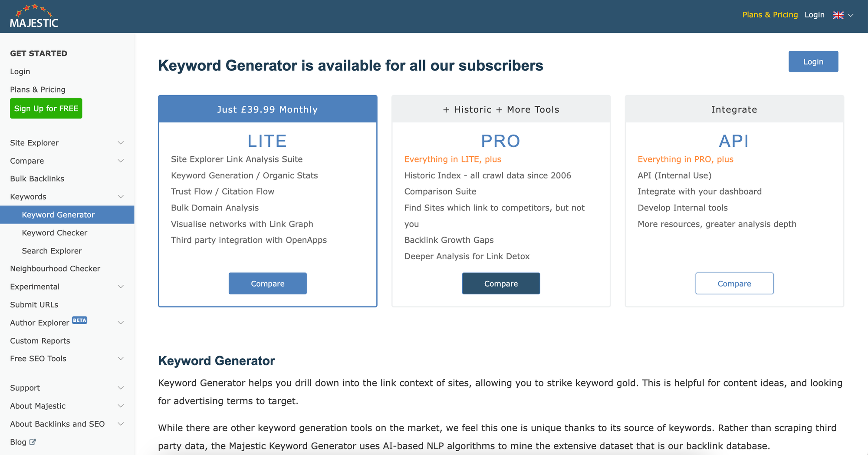Click the PRO plan title
The image size is (868, 455).
point(501,141)
